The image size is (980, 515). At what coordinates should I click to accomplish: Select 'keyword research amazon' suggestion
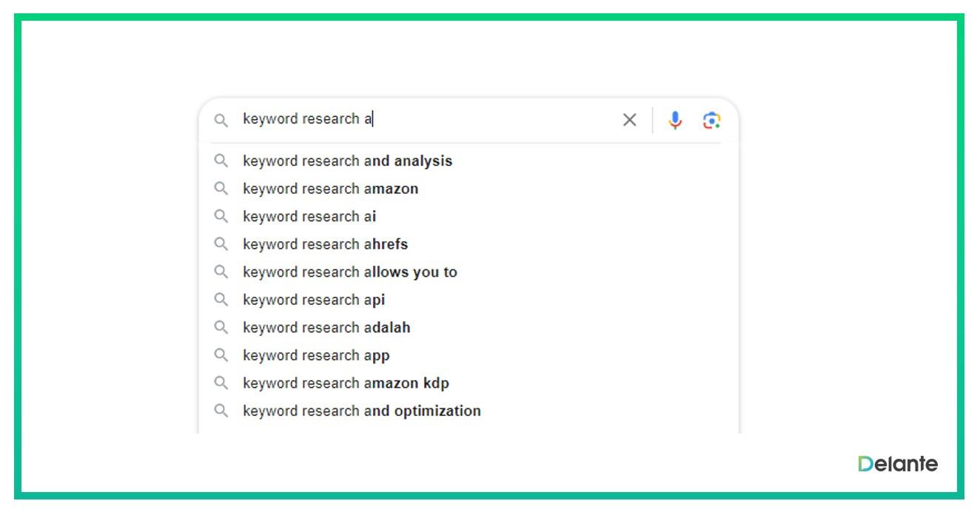(x=330, y=189)
